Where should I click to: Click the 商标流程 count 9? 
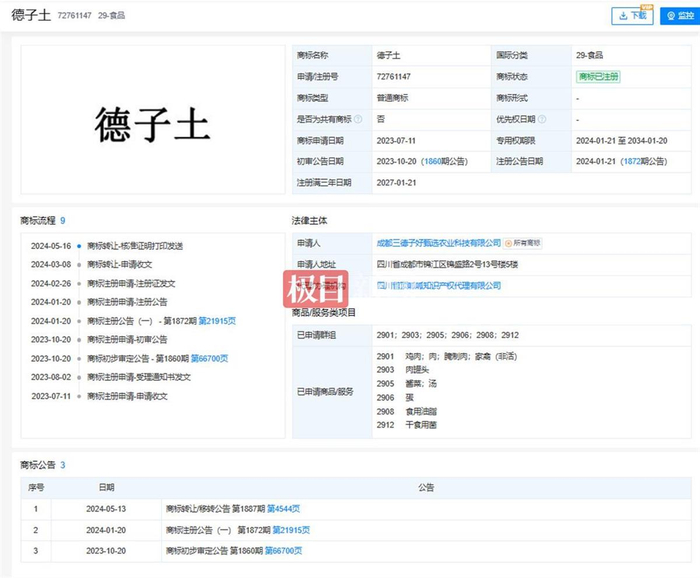(x=62, y=220)
